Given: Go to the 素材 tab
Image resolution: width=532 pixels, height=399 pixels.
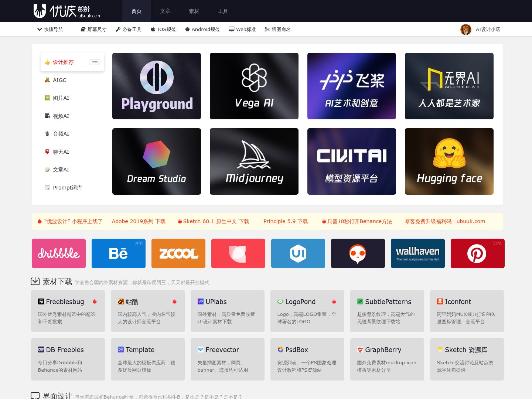Looking at the screenshot, I should (194, 11).
